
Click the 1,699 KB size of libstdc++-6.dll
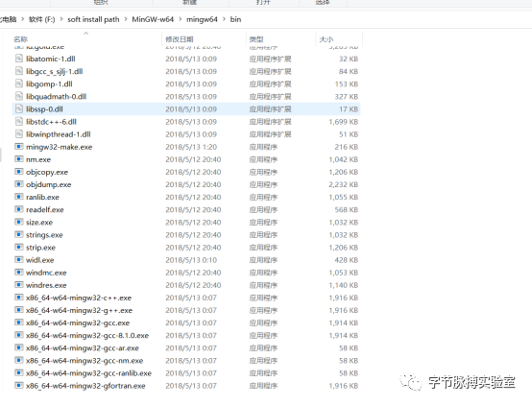(x=344, y=122)
